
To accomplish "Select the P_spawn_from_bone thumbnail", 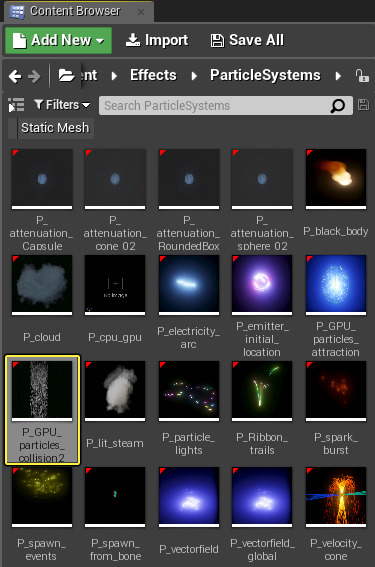I will [115, 497].
